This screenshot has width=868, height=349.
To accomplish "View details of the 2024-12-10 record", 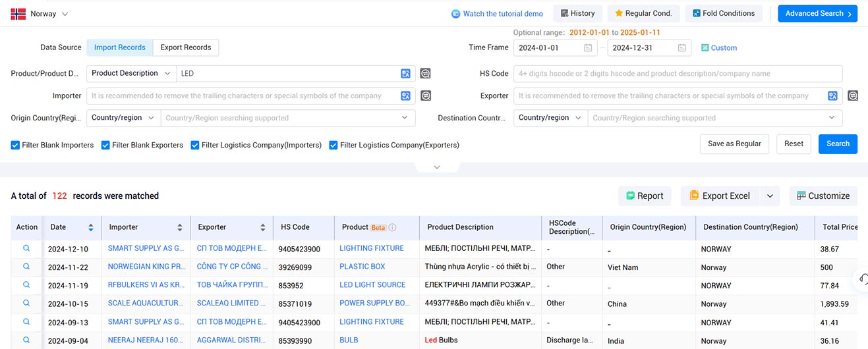I will 26,248.
